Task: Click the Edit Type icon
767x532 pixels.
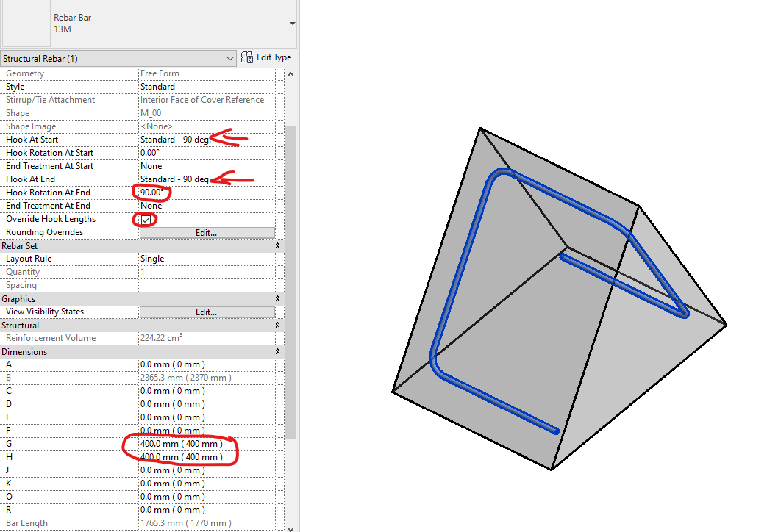Action: [x=247, y=58]
